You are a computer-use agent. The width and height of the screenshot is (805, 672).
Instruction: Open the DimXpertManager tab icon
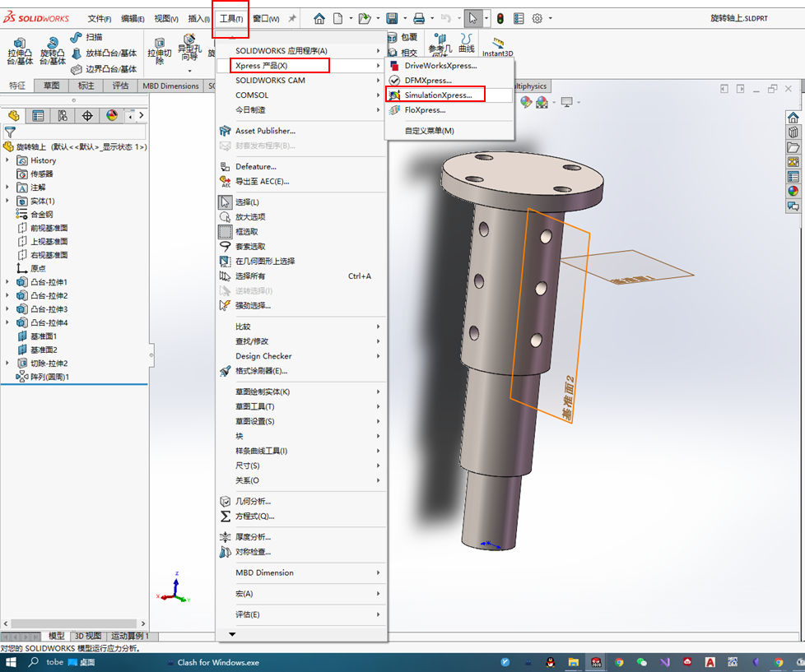[87, 116]
